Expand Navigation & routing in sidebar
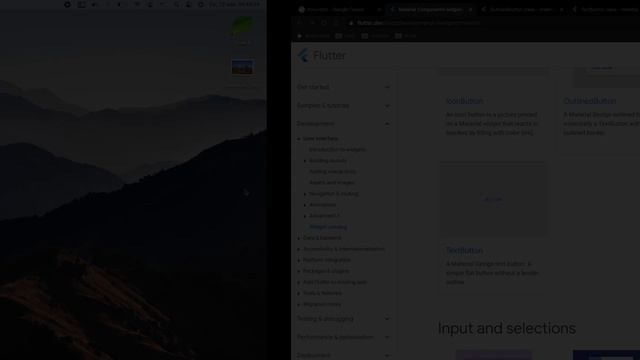Screen dimensions: 640x360 [331, 193]
